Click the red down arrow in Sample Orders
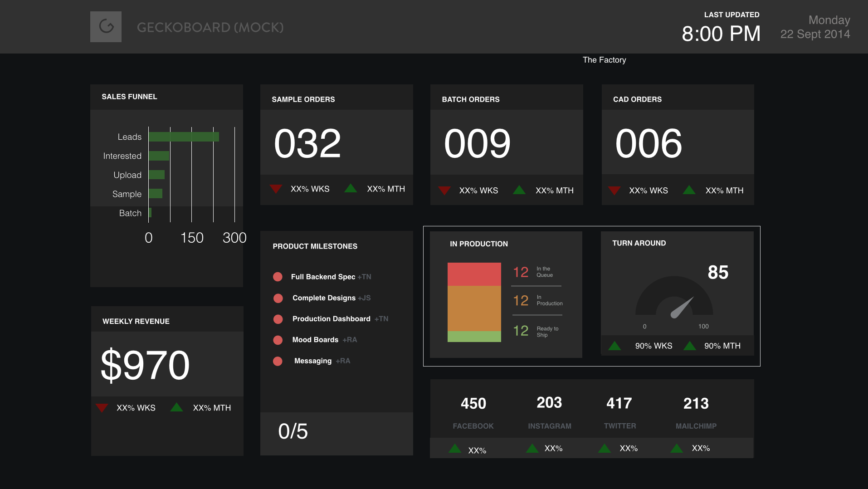The image size is (868, 489). (276, 189)
